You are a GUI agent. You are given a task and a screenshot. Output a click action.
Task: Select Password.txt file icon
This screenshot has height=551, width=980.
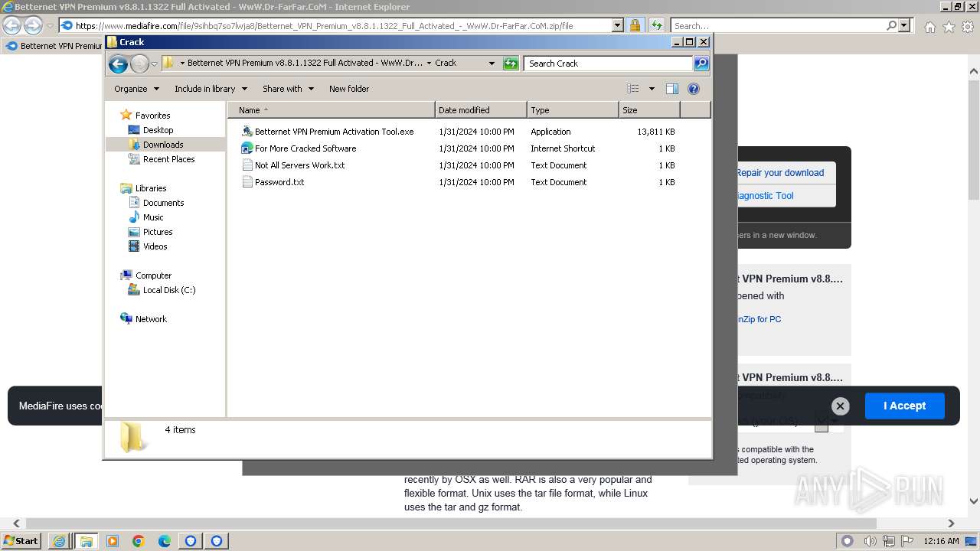click(x=247, y=182)
